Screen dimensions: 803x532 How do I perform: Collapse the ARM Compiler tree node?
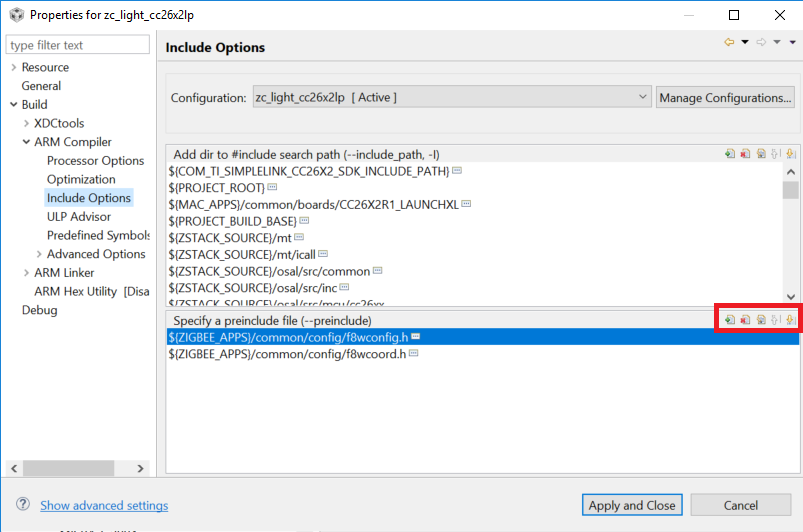click(27, 142)
